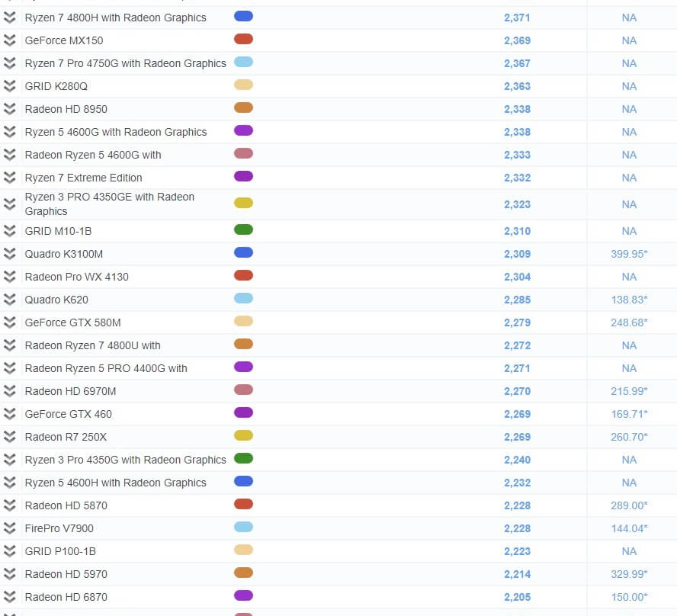Open the Ryzen 7 4800H with Radeon Graphics link
Viewport: 677px width, 616px height.
(116, 18)
